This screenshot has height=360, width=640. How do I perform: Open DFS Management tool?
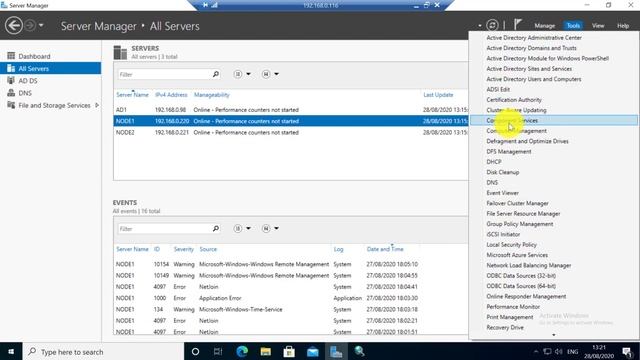(x=509, y=151)
